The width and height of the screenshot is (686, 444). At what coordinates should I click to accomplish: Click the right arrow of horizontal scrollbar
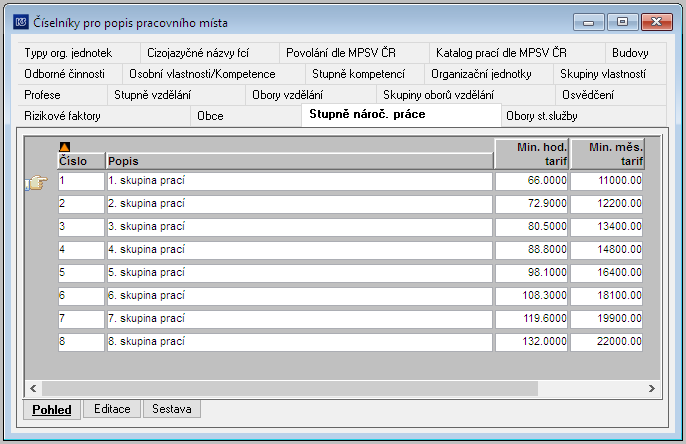pyautogui.click(x=652, y=388)
